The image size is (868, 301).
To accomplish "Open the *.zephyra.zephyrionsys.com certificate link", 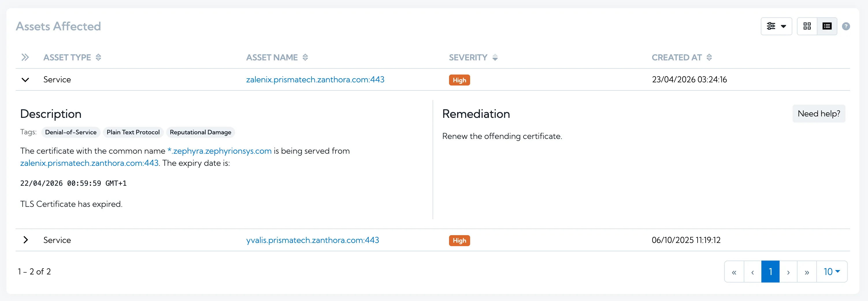I will (x=219, y=151).
